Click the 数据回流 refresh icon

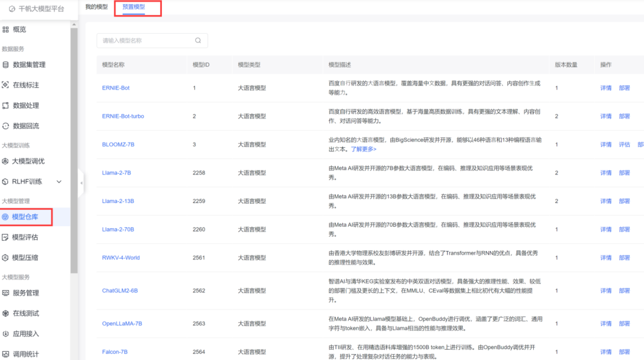(6, 126)
